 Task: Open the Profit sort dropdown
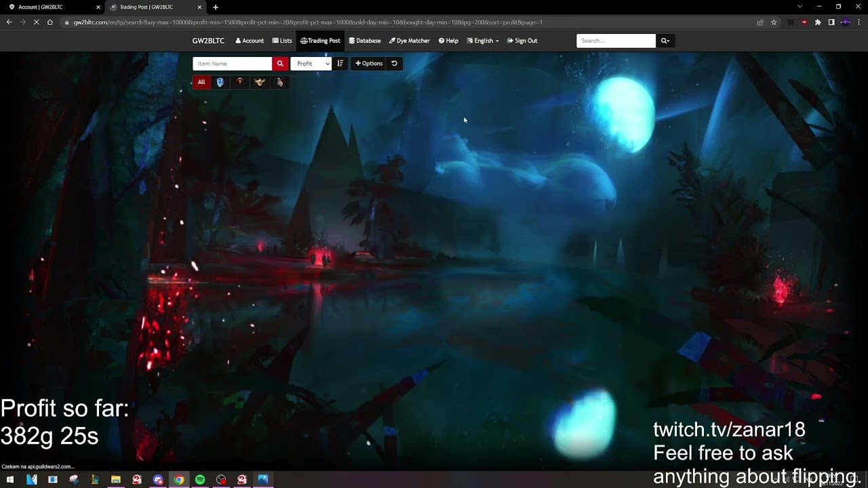[311, 64]
